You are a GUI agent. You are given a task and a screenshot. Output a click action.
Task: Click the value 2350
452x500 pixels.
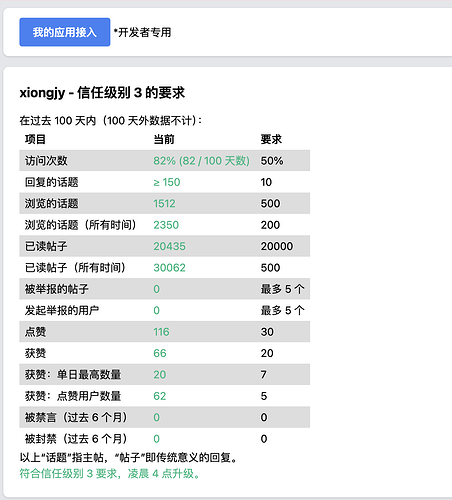pos(166,225)
